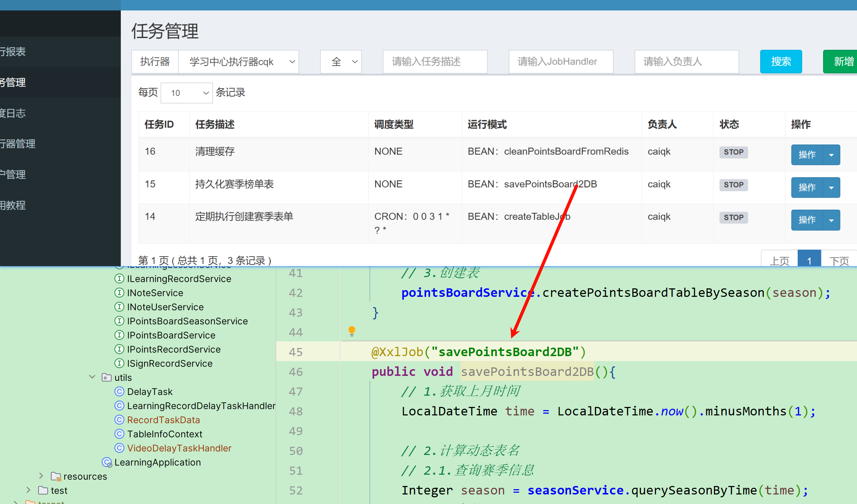Image resolution: width=857 pixels, height=504 pixels.
Task: Collapse the utils package tree node
Action: tap(92, 377)
